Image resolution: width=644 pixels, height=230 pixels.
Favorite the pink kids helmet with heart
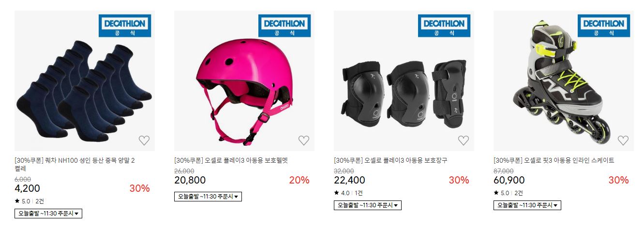304,140
